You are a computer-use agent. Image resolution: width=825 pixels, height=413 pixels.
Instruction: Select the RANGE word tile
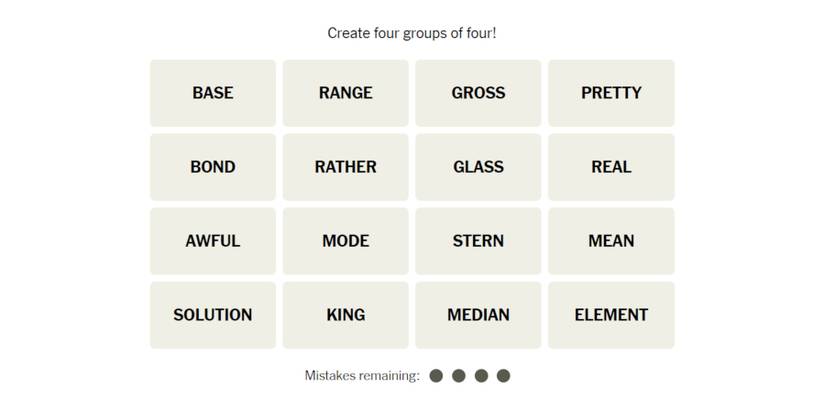(346, 93)
